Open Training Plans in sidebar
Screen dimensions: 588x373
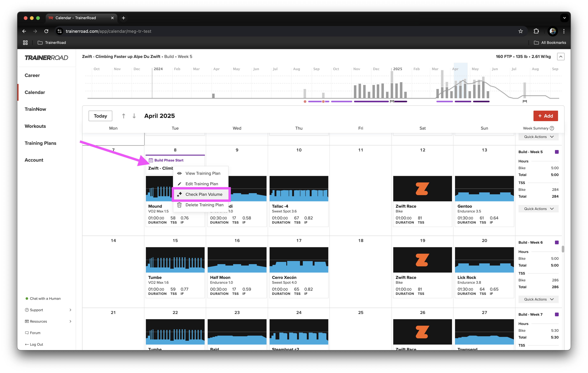click(x=40, y=143)
